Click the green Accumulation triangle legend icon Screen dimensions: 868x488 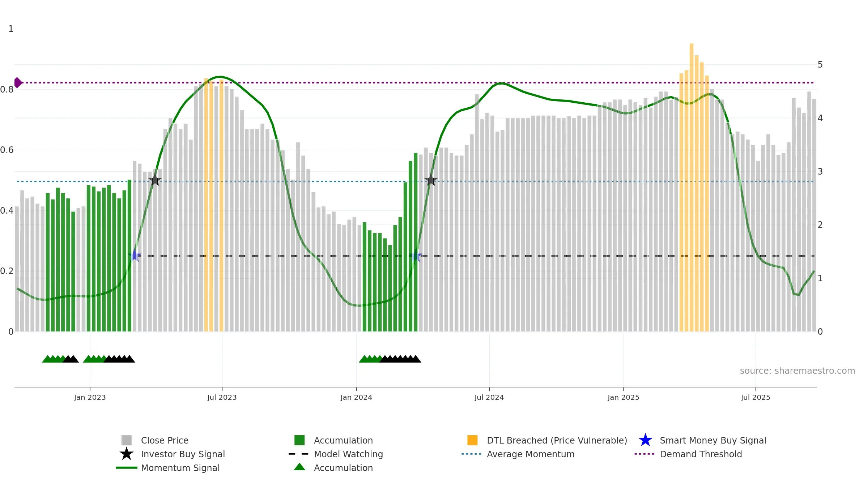299,467
